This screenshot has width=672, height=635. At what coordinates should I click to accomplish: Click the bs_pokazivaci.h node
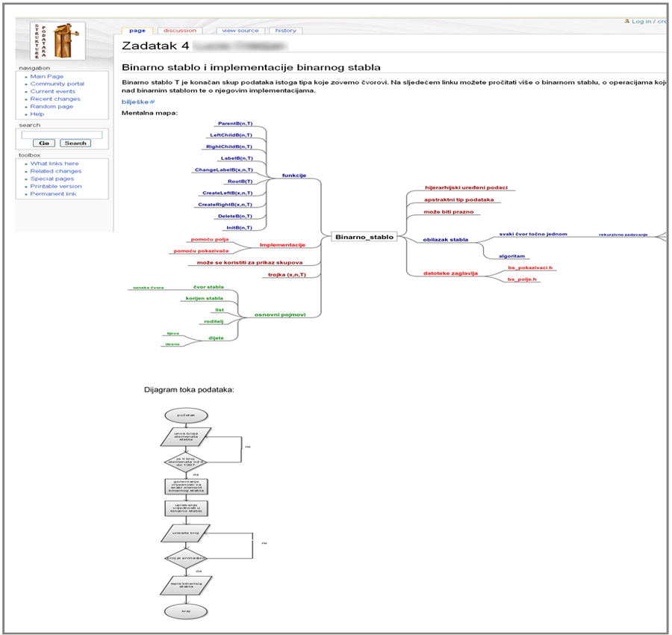point(530,268)
